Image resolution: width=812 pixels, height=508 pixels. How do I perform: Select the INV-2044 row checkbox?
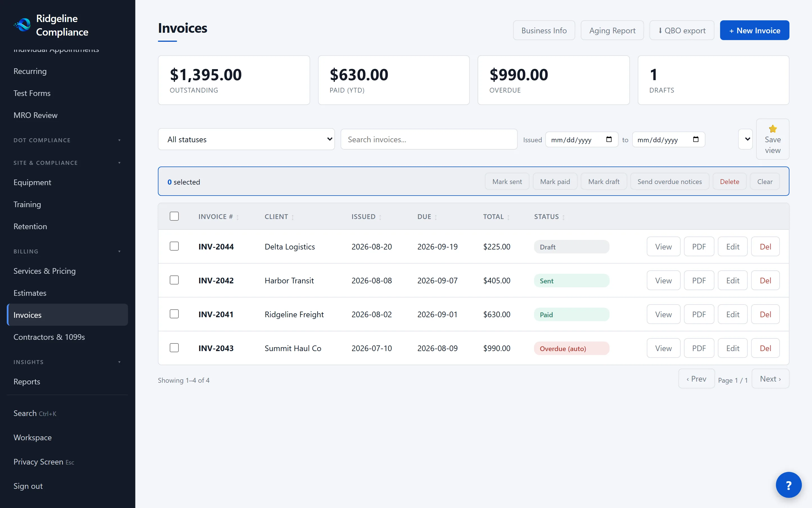[x=174, y=246]
